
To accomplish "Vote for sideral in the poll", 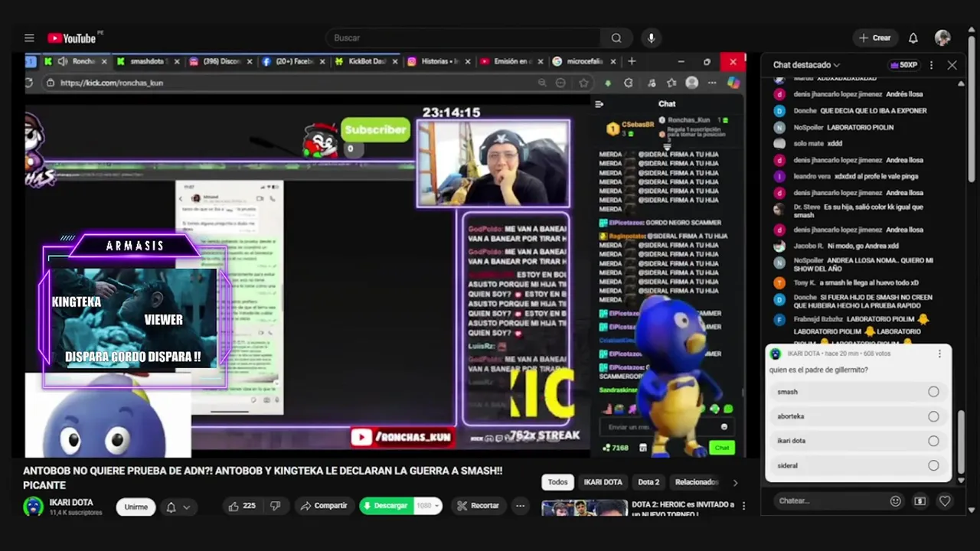I will click(x=857, y=465).
